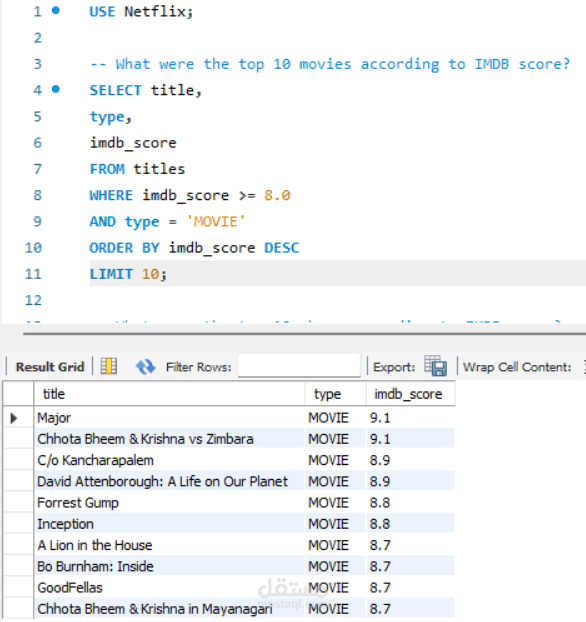The image size is (586, 622).
Task: Click the row header beside Forrest Gump
Action: [x=18, y=503]
